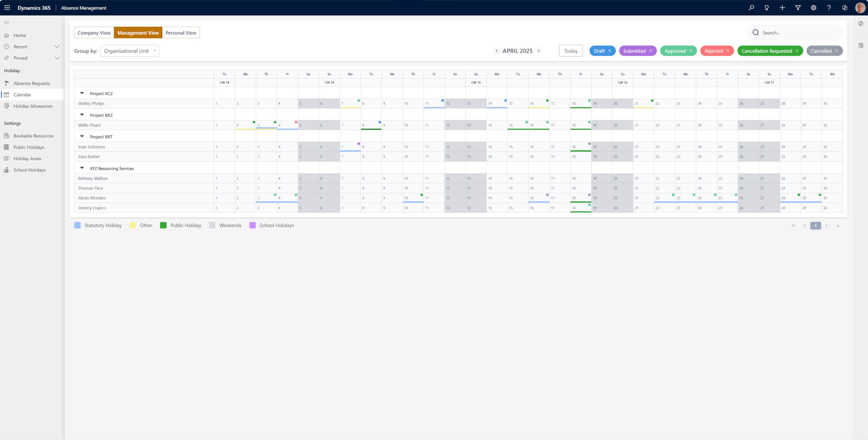Open the Group by Organizational Unit dropdown
This screenshot has width=868, height=440.
coord(130,51)
